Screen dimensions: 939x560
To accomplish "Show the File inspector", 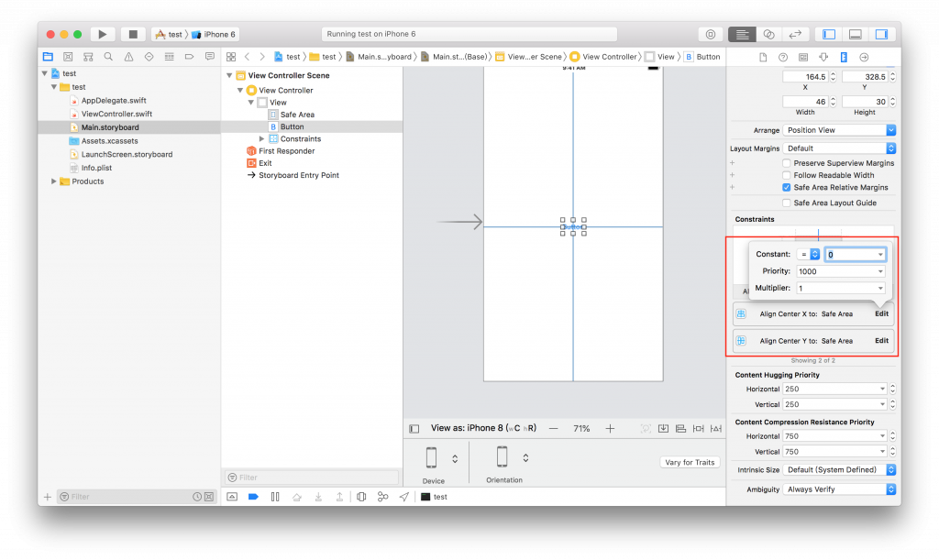I will [x=763, y=58].
